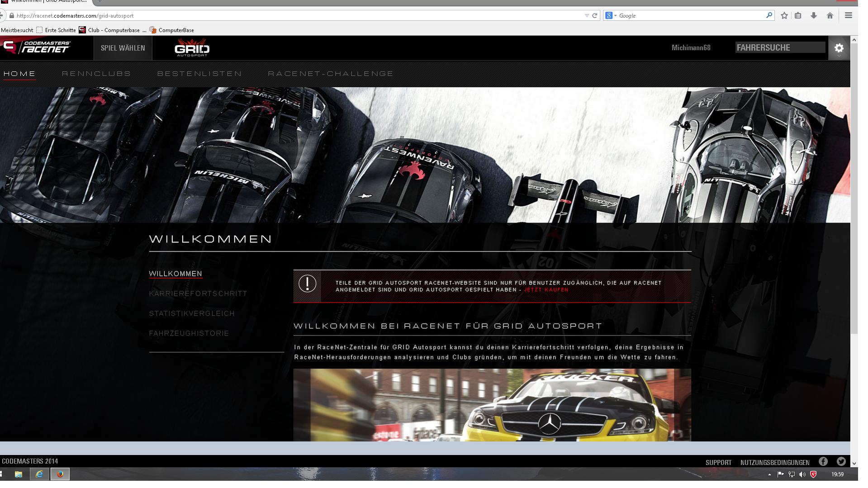This screenshot has height=488, width=868.
Task: Reload the page with browser refresh icon
Action: pos(594,15)
